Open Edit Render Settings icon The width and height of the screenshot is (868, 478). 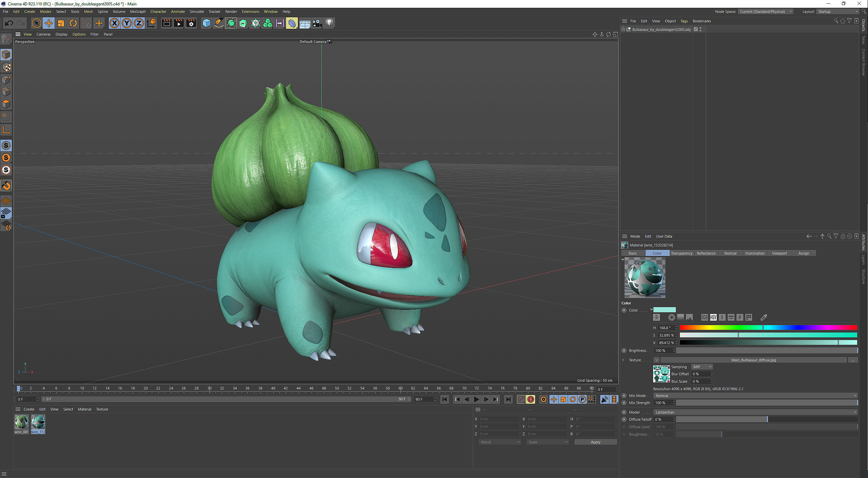click(191, 23)
